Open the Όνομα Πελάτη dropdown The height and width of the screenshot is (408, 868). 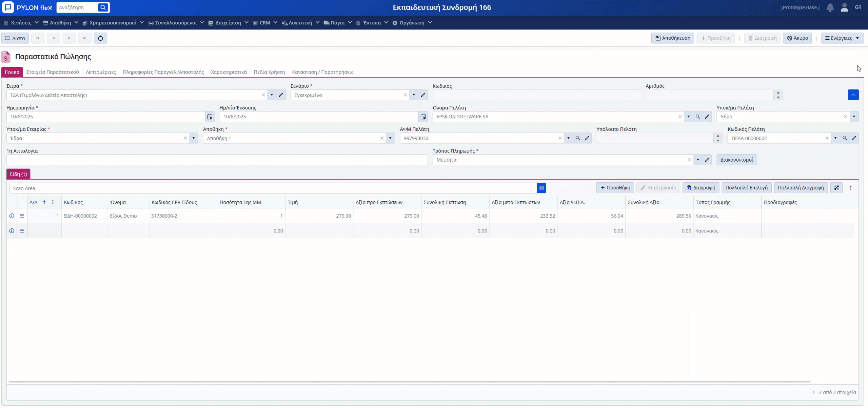pyautogui.click(x=689, y=117)
